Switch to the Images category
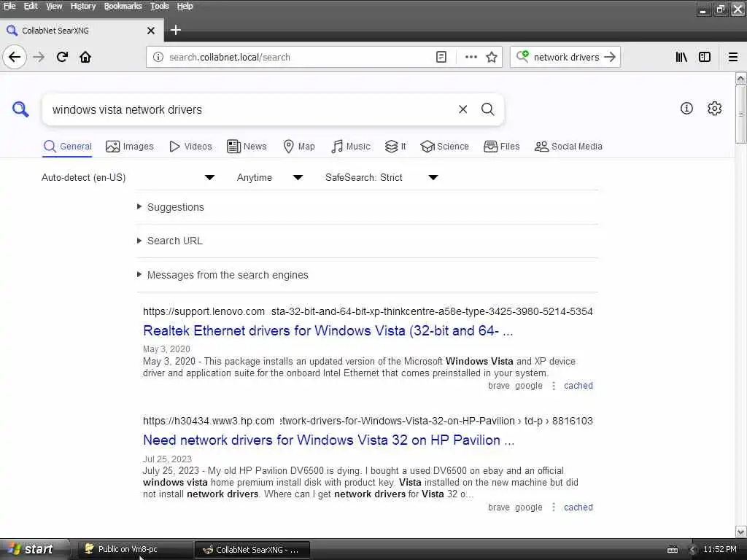Screen dimensions: 747x560 pos(130,146)
